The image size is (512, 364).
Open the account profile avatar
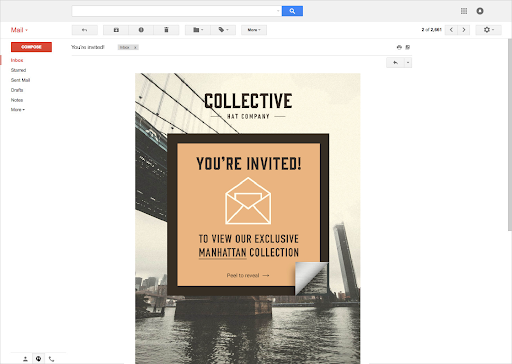pos(480,11)
